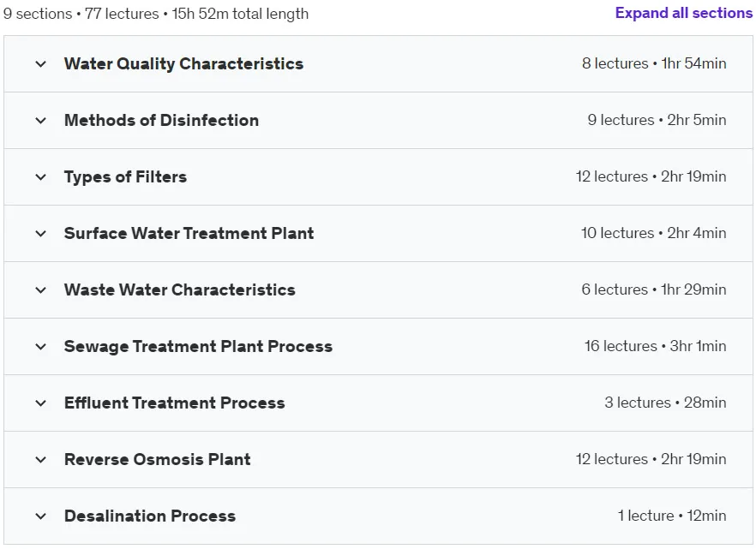Click Expand all sections link

click(684, 13)
